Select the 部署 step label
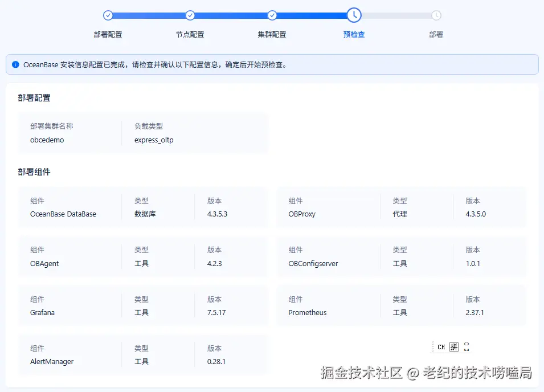The height and width of the screenshot is (392, 544). (x=436, y=34)
